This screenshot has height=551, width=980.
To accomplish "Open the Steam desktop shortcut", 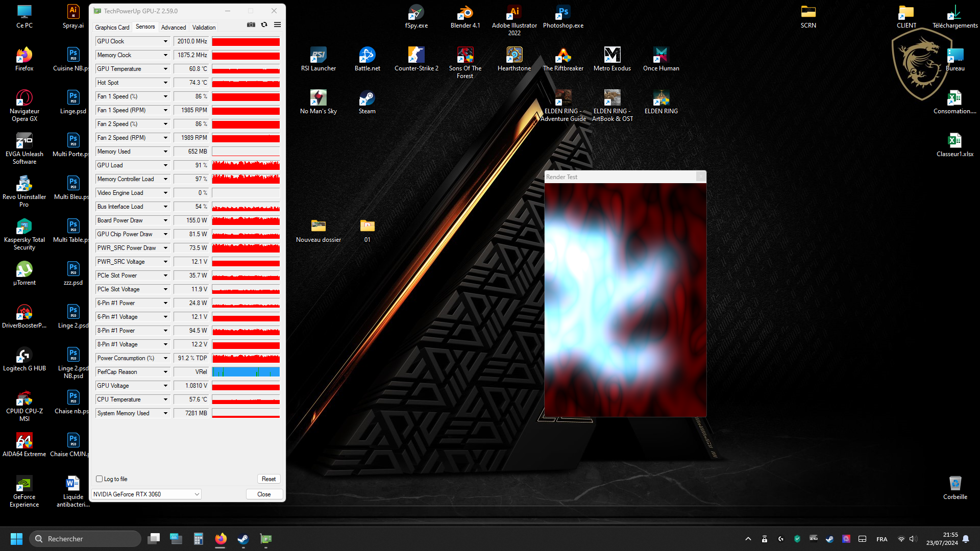I will coord(367,98).
